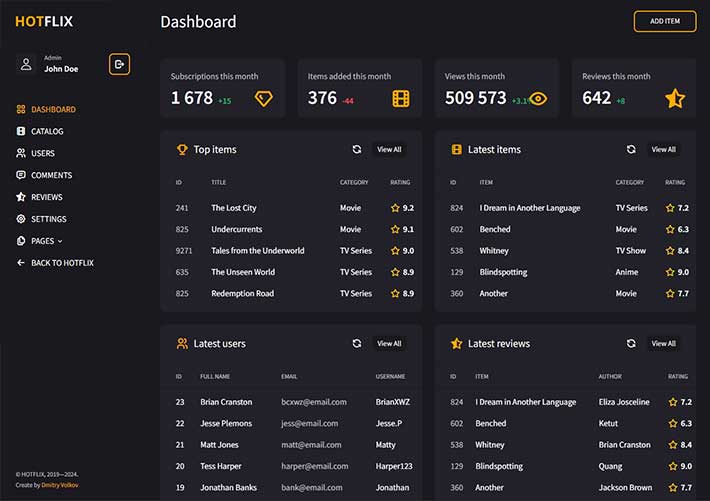Go to Users in the sidebar
The width and height of the screenshot is (710, 501).
42,154
